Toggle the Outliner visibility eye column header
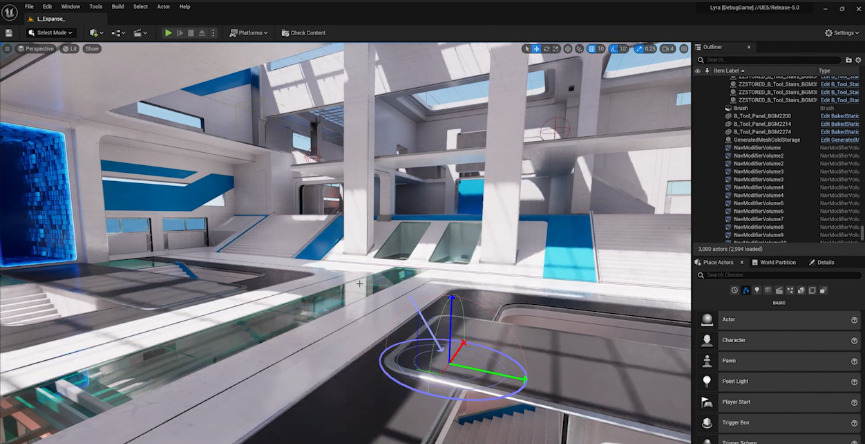 pos(698,71)
